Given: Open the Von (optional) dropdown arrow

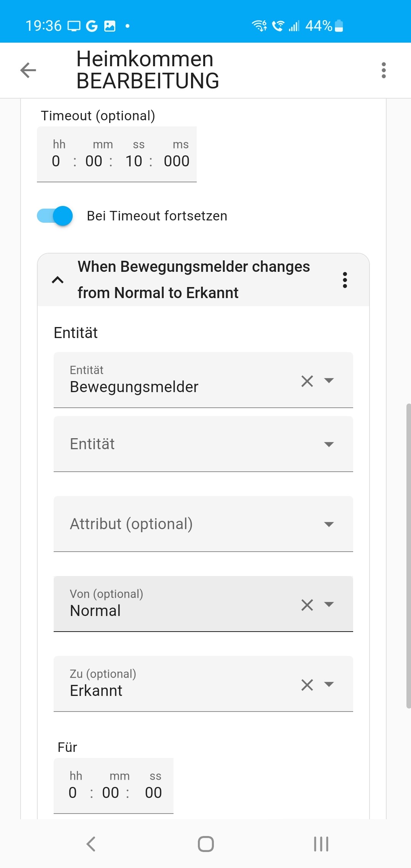Looking at the screenshot, I should tap(329, 604).
